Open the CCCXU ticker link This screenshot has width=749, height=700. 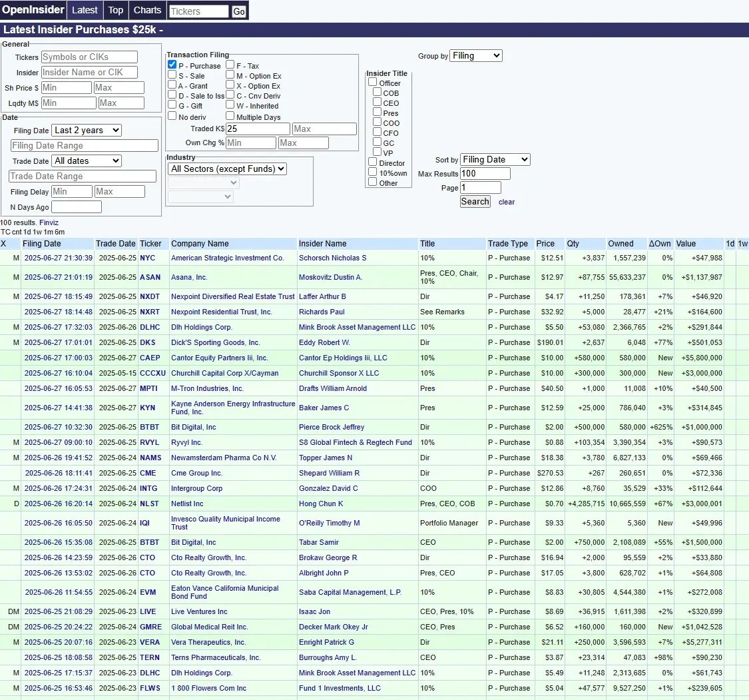tap(153, 373)
